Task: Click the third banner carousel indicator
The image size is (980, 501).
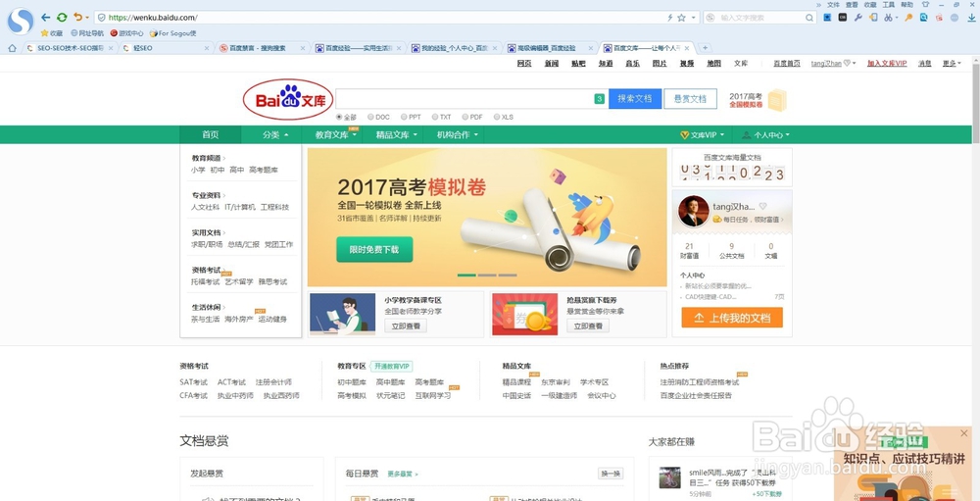Action: [508, 276]
